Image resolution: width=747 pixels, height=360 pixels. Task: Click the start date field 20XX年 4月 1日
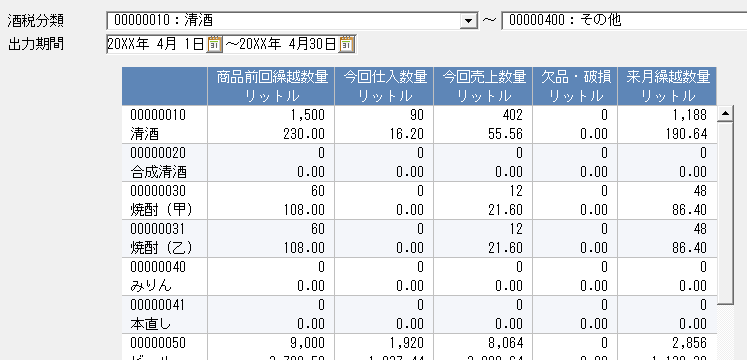(x=157, y=44)
